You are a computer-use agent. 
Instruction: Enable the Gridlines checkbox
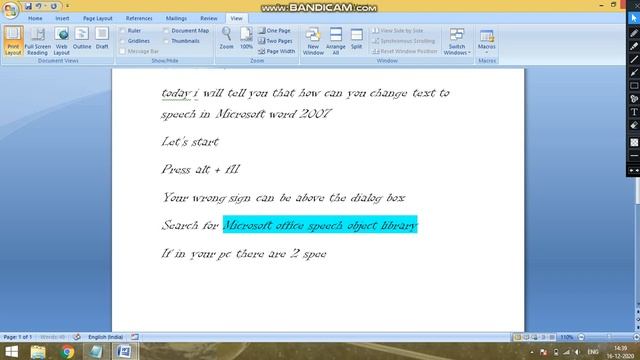[122, 41]
